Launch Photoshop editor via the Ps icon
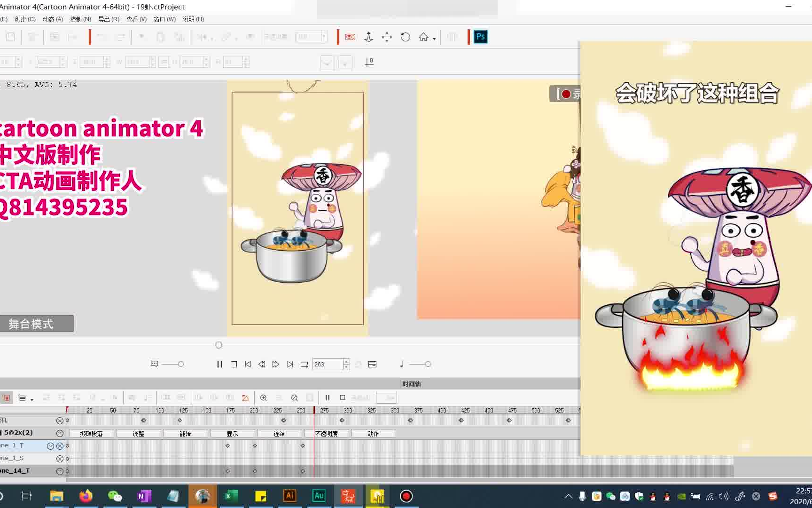Viewport: 812px width, 508px height. pyautogui.click(x=480, y=37)
